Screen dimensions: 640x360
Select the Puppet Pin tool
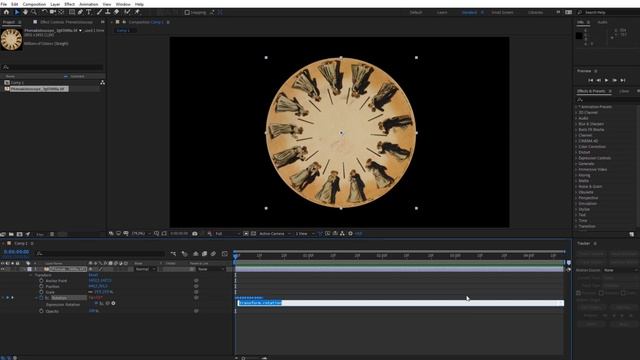pyautogui.click(x=137, y=12)
